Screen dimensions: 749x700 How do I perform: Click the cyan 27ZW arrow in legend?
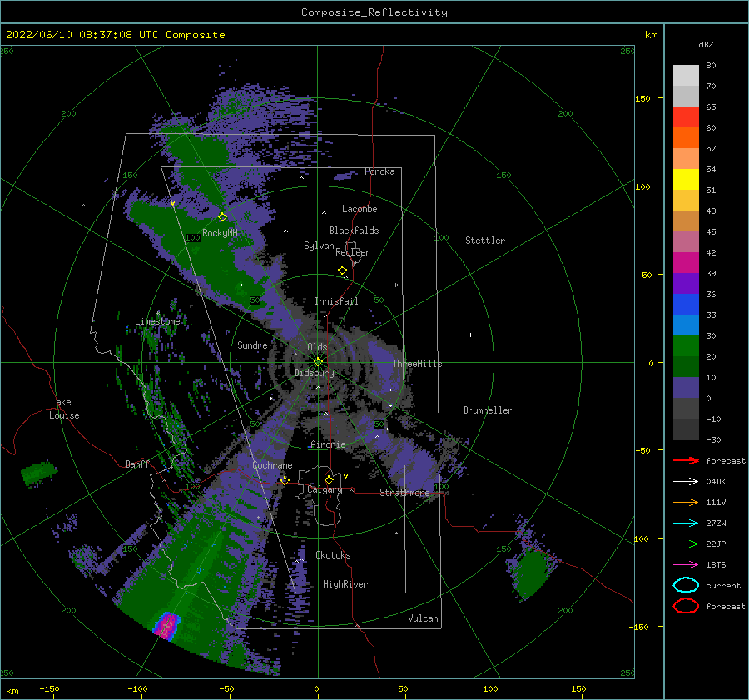coord(686,524)
